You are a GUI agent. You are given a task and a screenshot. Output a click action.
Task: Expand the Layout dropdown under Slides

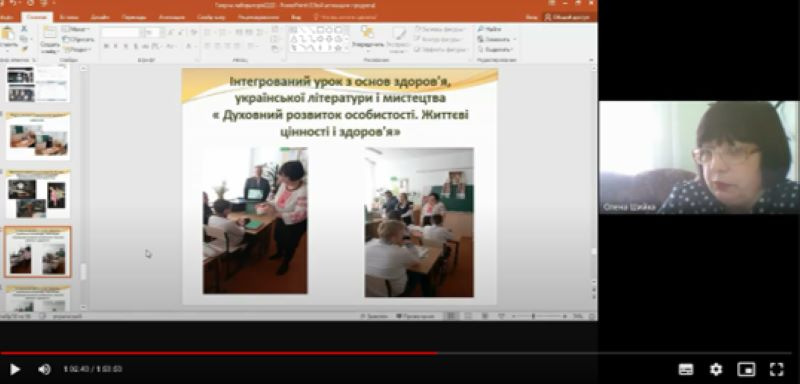76,29
